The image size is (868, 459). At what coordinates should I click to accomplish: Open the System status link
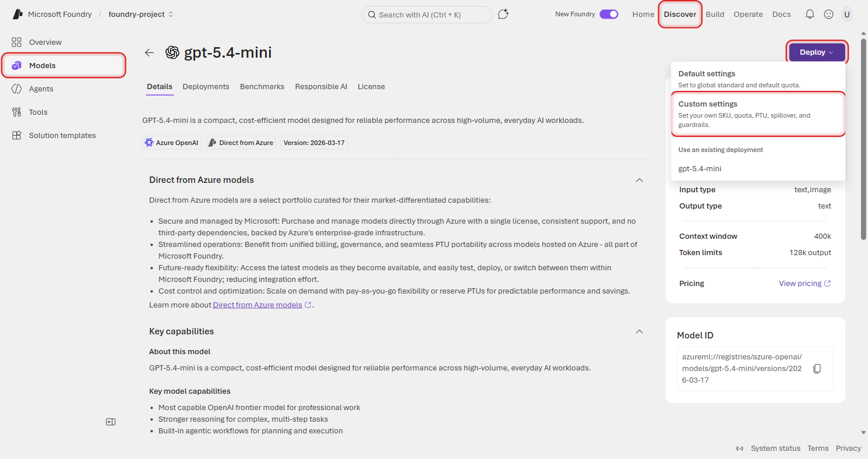(775, 449)
